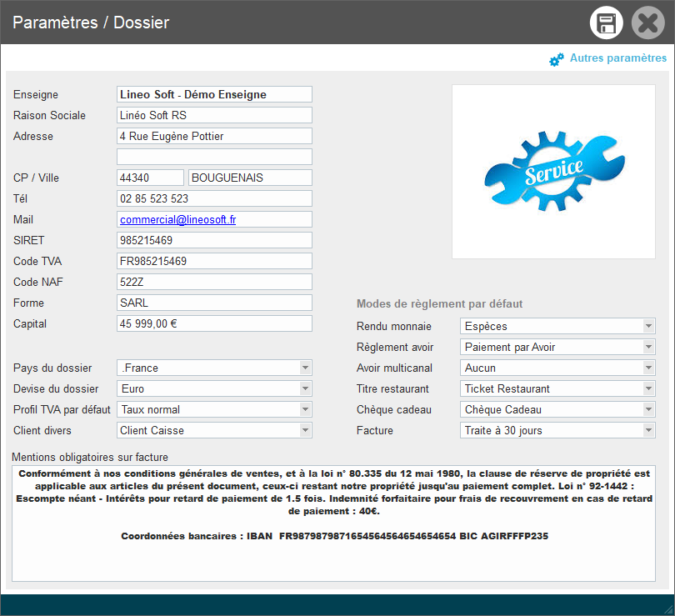This screenshot has width=675, height=616.
Task: Click the save floppy disk icon
Action: [607, 23]
